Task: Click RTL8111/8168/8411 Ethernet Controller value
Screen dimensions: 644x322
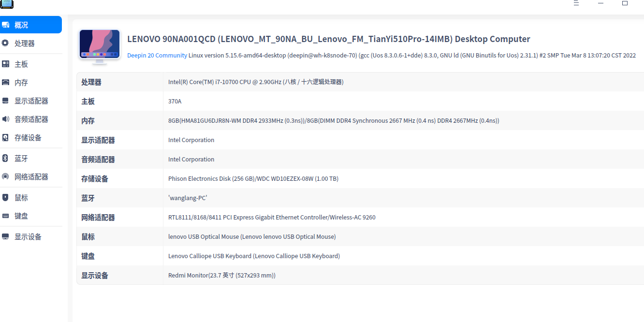Action: point(272,218)
